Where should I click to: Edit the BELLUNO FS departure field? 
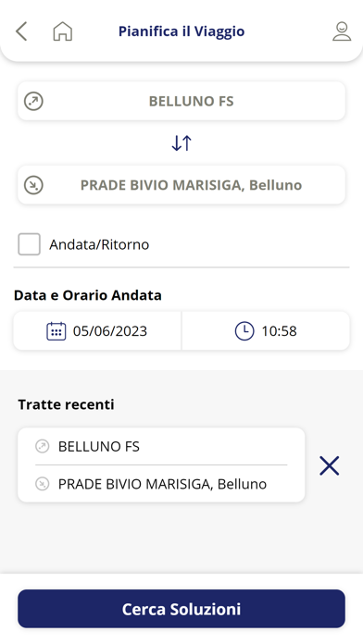coord(181,101)
